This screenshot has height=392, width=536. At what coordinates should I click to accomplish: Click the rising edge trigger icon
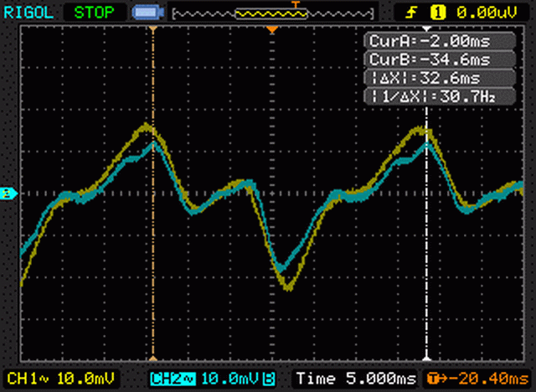411,13
